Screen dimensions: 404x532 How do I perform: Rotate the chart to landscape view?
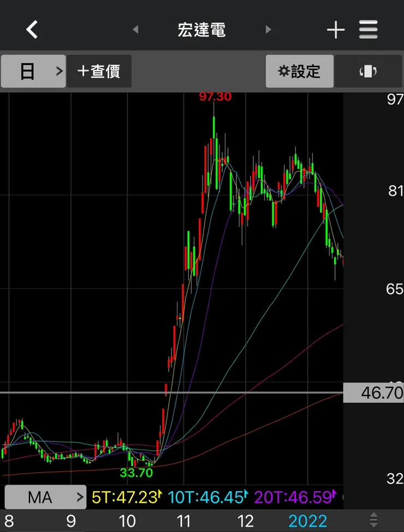point(369,71)
